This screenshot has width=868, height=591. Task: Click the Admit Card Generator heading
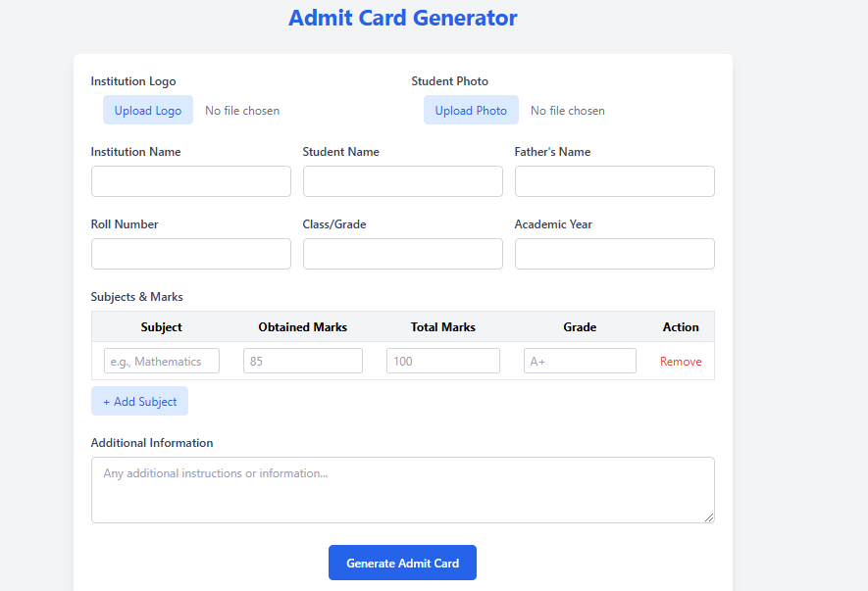(x=403, y=18)
